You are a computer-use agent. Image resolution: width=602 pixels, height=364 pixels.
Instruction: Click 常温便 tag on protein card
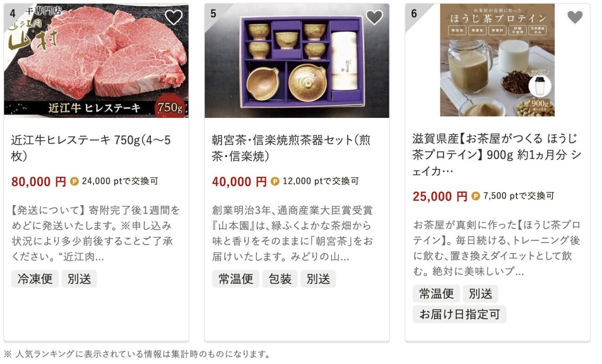[x=436, y=294]
